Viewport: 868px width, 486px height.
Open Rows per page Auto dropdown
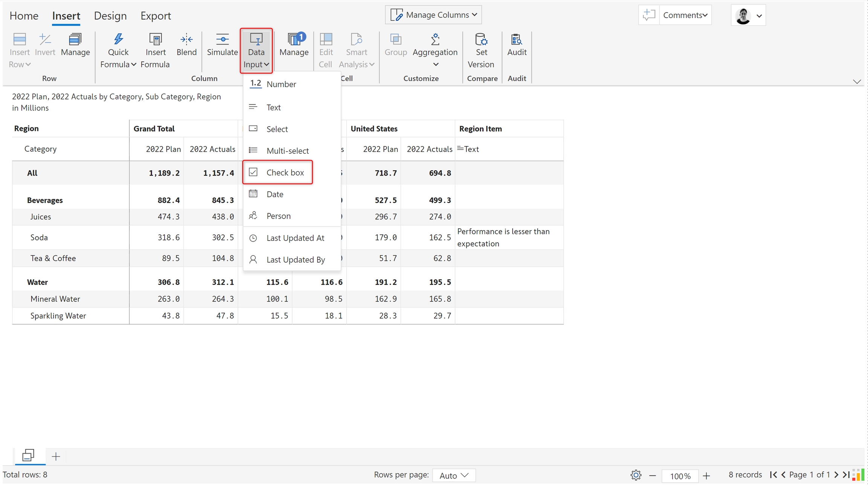[454, 475]
